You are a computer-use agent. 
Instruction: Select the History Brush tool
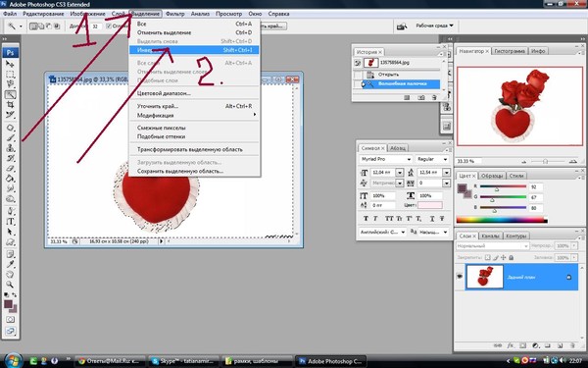tap(10, 158)
